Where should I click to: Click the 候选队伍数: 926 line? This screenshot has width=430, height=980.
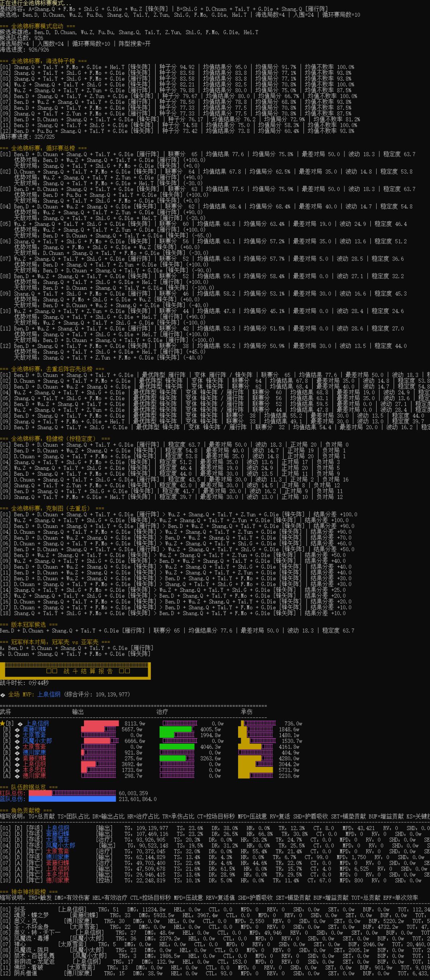pos(22,38)
